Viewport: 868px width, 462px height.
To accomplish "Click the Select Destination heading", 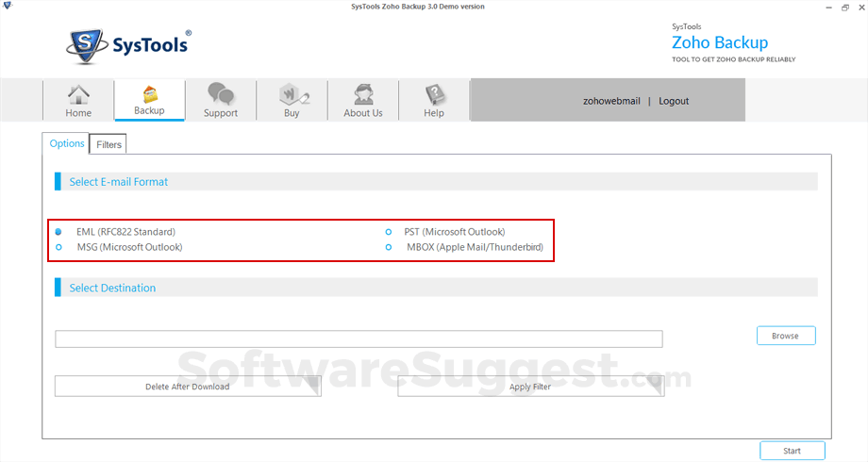I will 112,288.
